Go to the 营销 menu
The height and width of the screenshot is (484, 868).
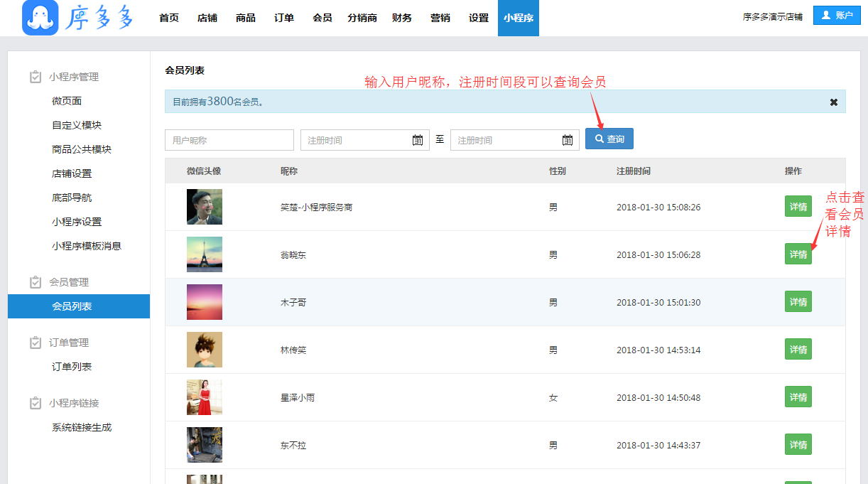(x=440, y=18)
